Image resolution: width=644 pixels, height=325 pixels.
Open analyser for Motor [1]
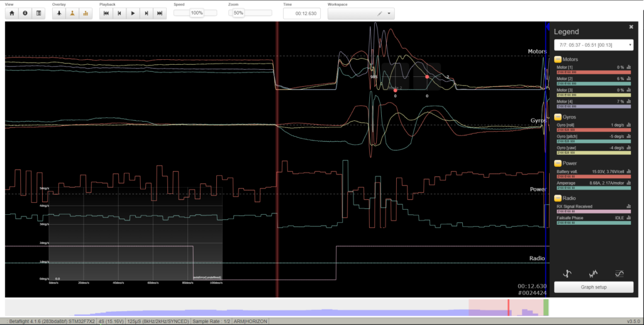pos(629,67)
